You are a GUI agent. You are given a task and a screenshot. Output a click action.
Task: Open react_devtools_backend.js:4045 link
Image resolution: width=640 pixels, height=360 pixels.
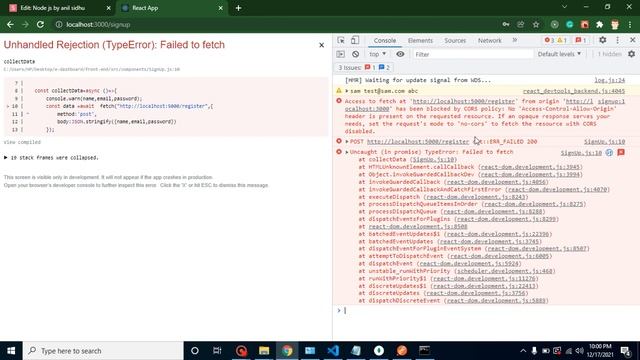pos(574,91)
